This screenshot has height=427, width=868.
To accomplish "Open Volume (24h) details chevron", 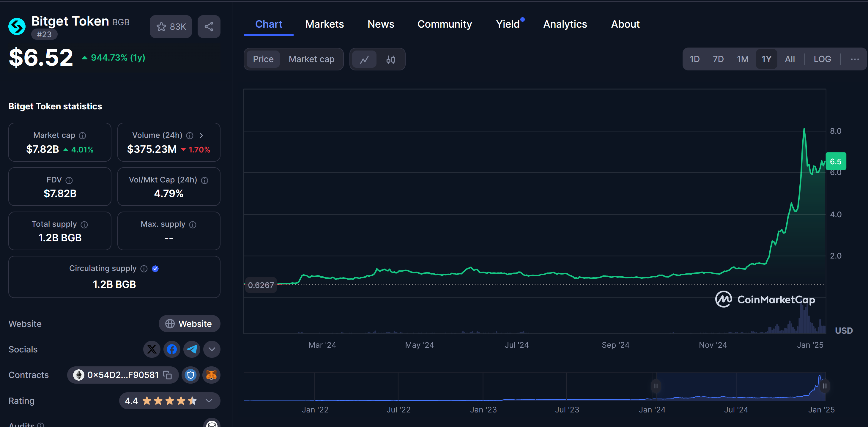I will pyautogui.click(x=201, y=135).
